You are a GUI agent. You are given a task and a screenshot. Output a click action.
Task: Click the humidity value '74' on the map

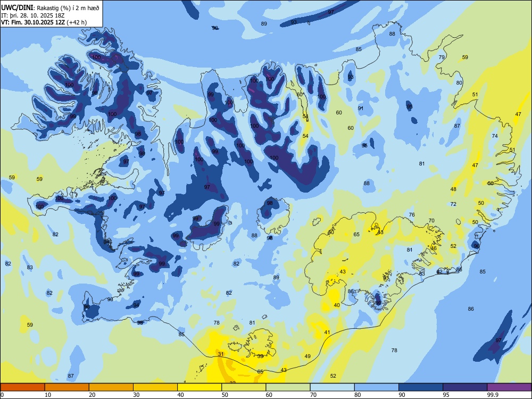[495, 136]
